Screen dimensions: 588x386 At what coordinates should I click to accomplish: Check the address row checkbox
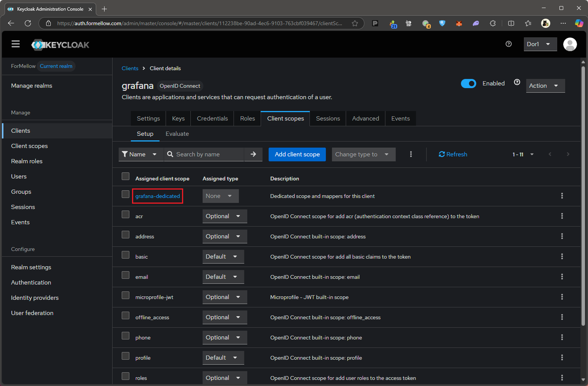[126, 235]
